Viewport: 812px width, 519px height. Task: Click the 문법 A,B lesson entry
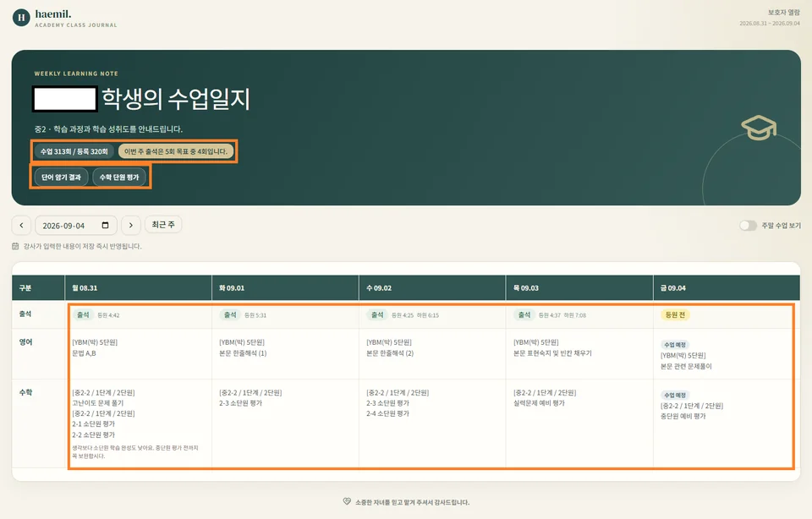pyautogui.click(x=84, y=352)
